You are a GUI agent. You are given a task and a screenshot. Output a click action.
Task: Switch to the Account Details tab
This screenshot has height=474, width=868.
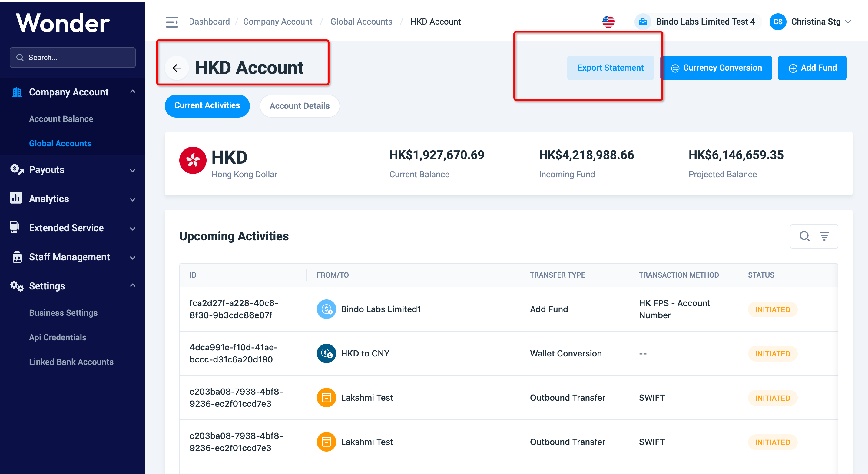point(300,106)
